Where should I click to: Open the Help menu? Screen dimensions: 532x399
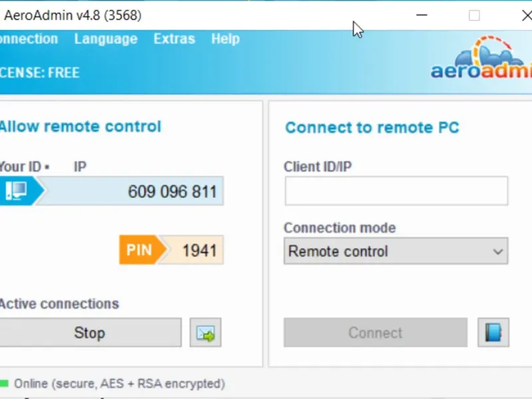coord(225,39)
